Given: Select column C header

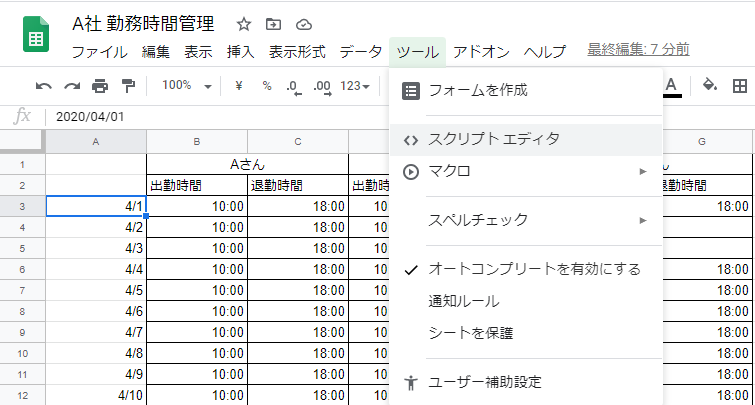Looking at the screenshot, I should [x=298, y=142].
